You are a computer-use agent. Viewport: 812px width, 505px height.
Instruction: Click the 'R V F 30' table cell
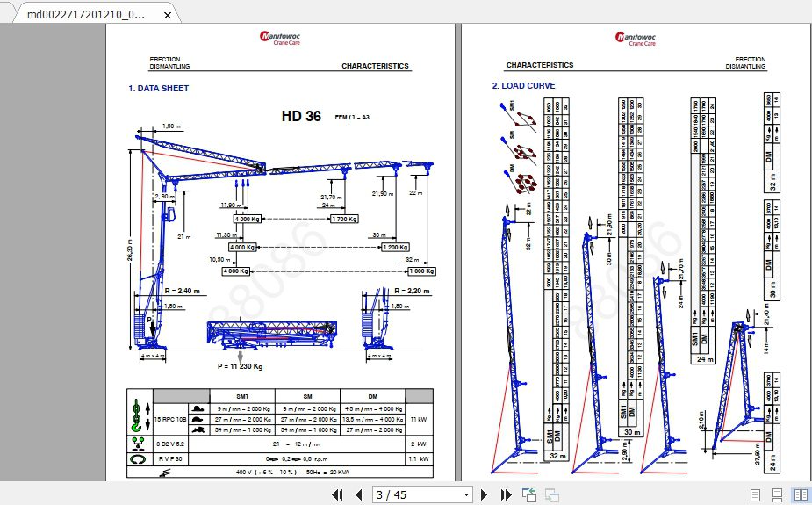point(170,459)
